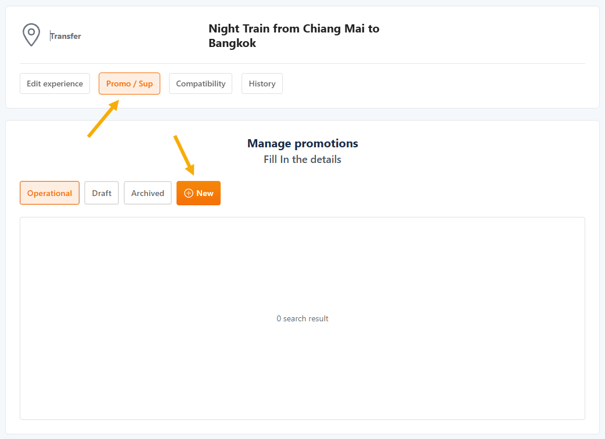The width and height of the screenshot is (605, 439).
Task: Click the Manage promotions heading
Action: coord(302,143)
